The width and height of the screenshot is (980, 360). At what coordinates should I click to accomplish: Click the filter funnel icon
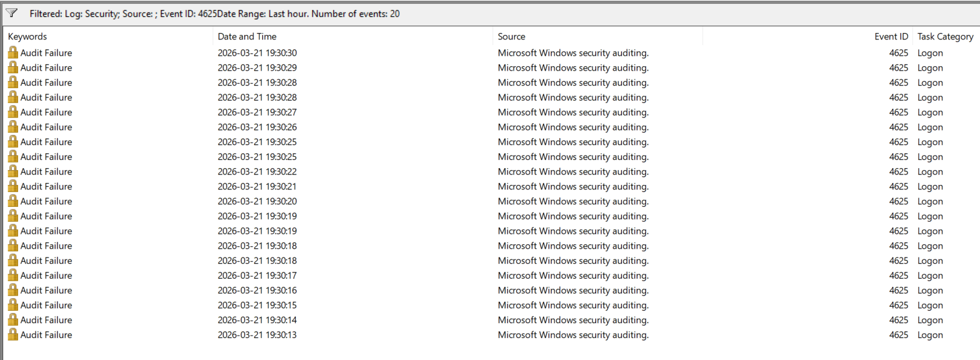coord(11,13)
